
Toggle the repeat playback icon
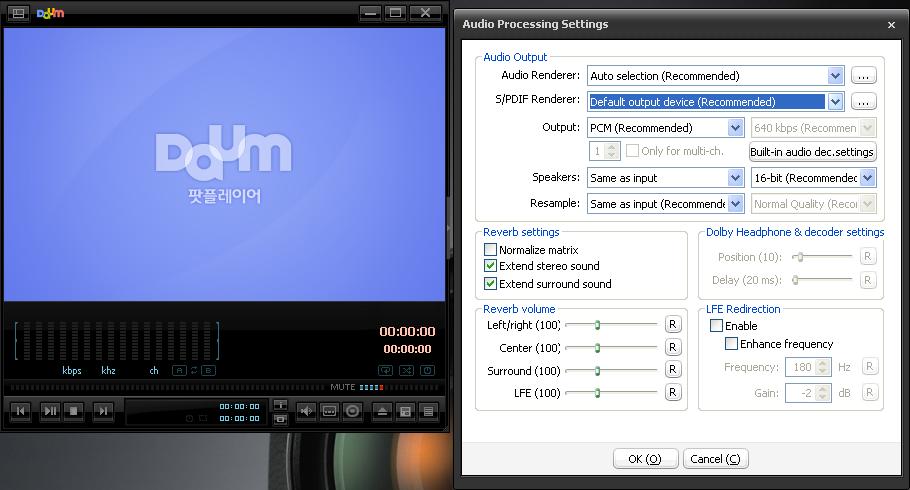point(385,370)
